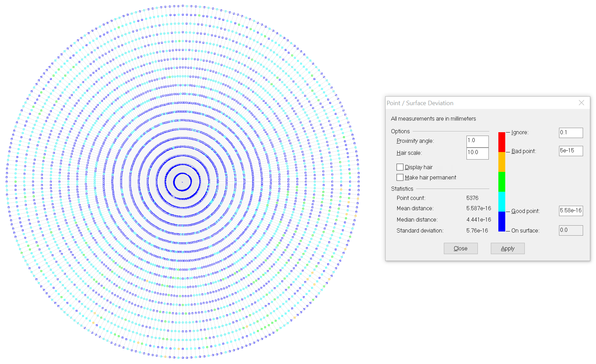Click the On surface label
Image resolution: width=596 pixels, height=364 pixels.
click(525, 231)
